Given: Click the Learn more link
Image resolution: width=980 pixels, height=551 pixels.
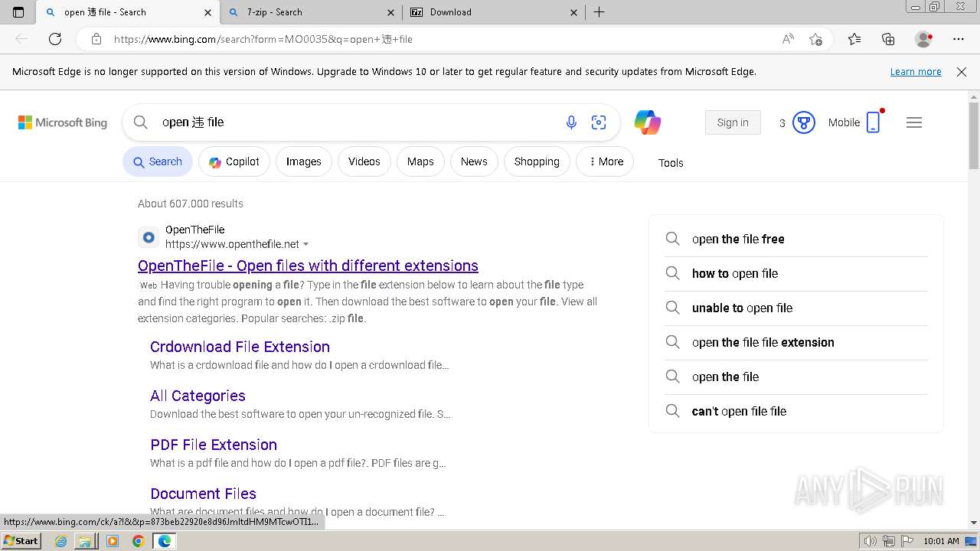Looking at the screenshot, I should tap(916, 72).
